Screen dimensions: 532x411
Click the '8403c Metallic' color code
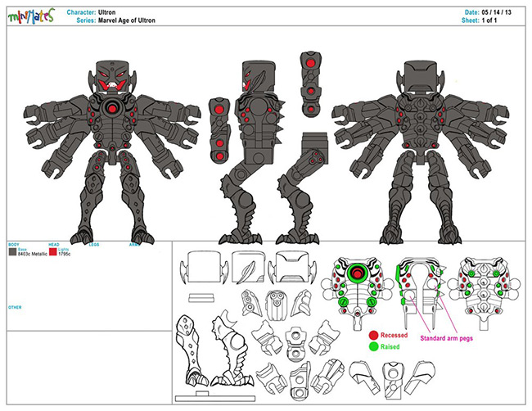tap(33, 254)
